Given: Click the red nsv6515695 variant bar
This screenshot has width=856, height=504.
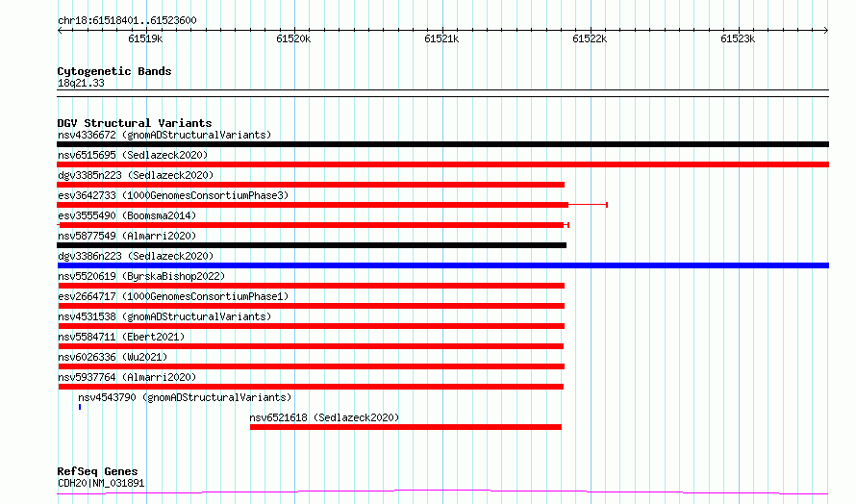Looking at the screenshot, I should pyautogui.click(x=442, y=164).
